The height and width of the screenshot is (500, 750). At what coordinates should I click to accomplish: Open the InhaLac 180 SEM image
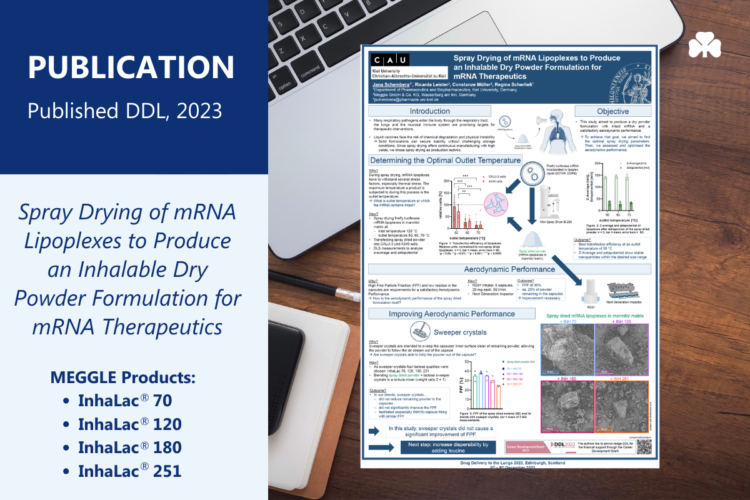point(567,406)
